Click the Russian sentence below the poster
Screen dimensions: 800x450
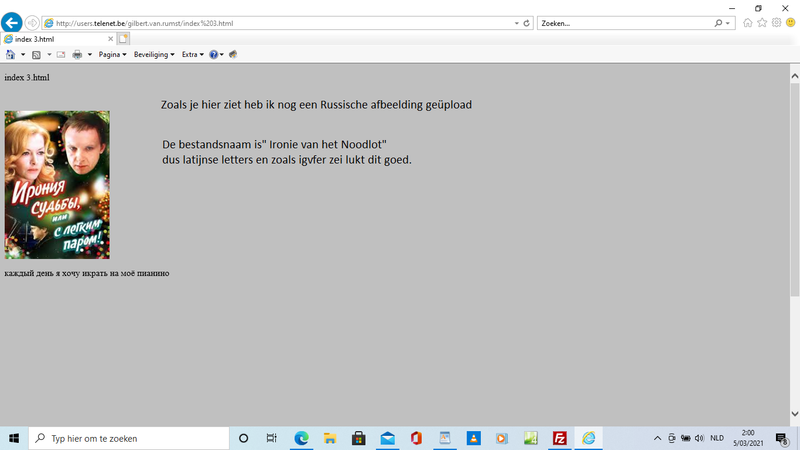click(87, 273)
